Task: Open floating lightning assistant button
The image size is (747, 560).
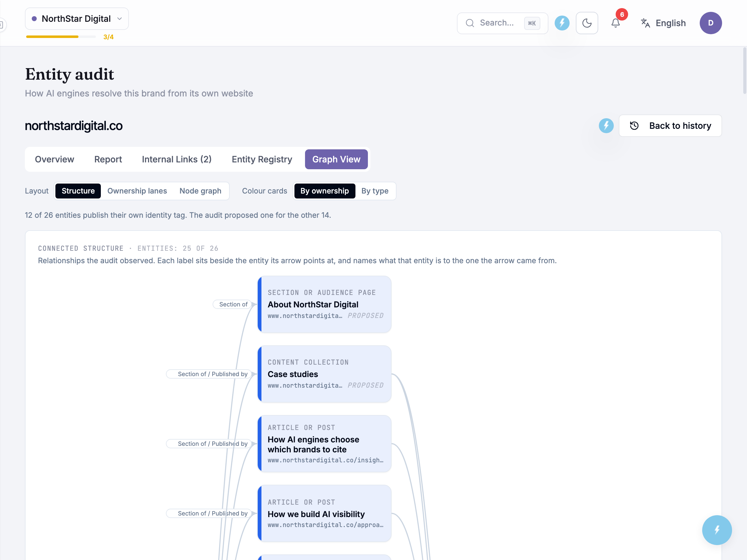Action: [716, 530]
